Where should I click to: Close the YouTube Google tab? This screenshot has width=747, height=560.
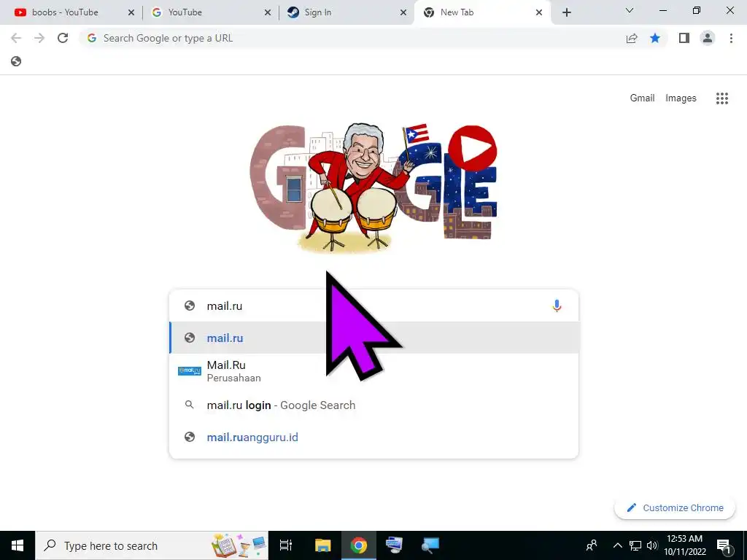[268, 12]
